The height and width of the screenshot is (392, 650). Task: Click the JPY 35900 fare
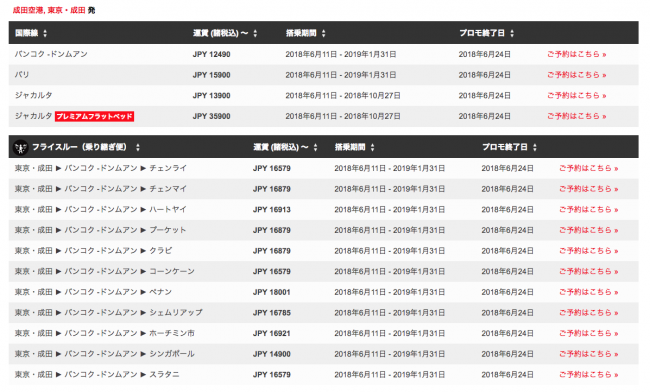pos(211,116)
